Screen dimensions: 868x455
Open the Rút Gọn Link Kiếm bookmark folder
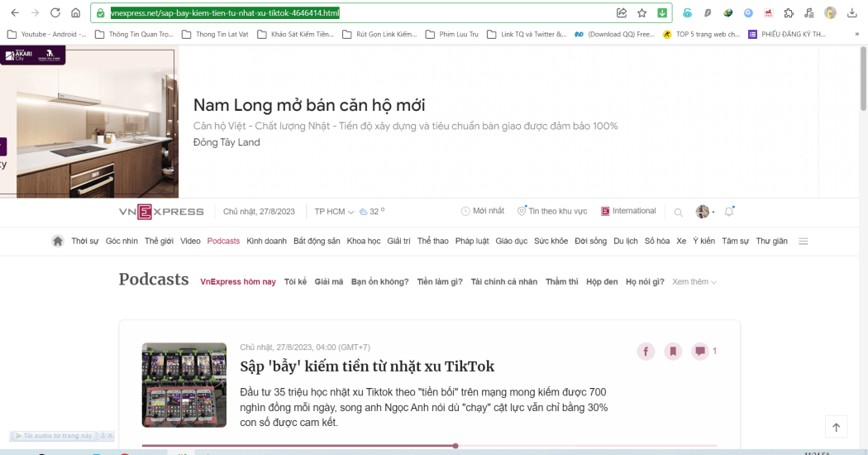tap(379, 35)
